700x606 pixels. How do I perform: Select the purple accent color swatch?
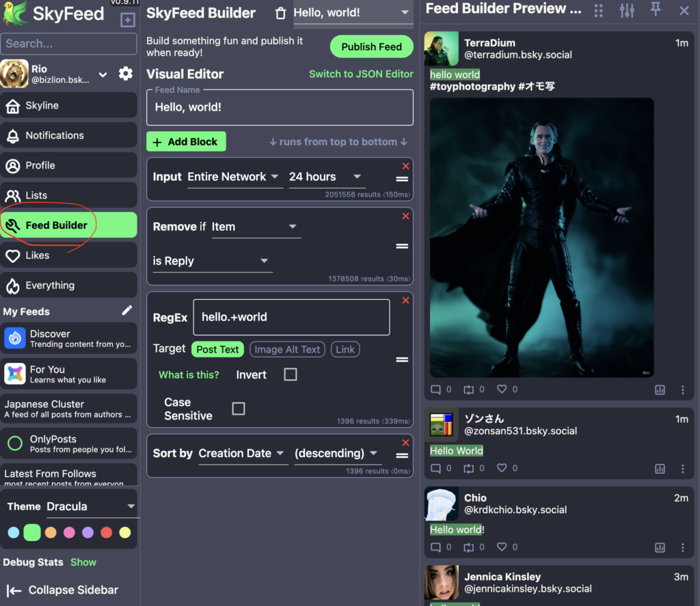pos(88,532)
